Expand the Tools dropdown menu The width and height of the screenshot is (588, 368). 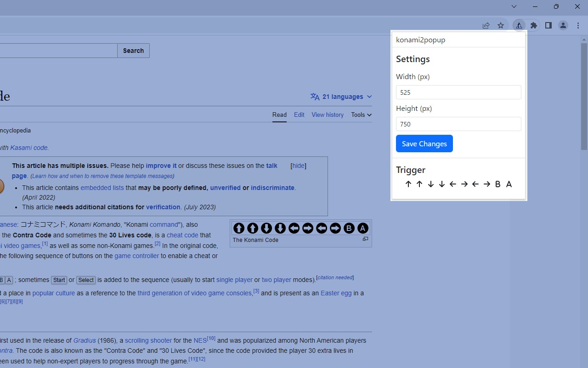pos(362,115)
